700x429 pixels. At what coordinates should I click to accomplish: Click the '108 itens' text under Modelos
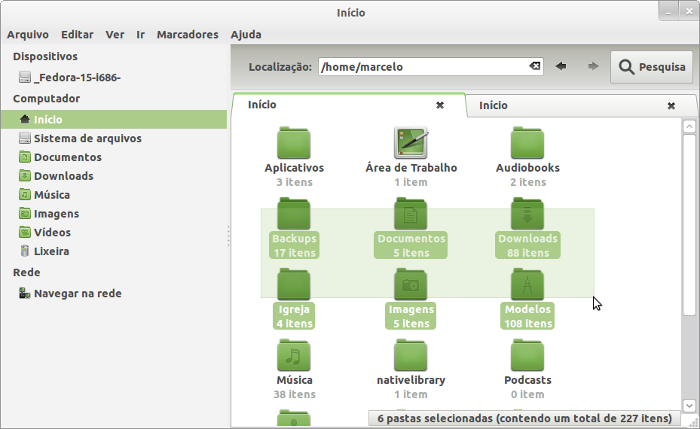(x=528, y=323)
